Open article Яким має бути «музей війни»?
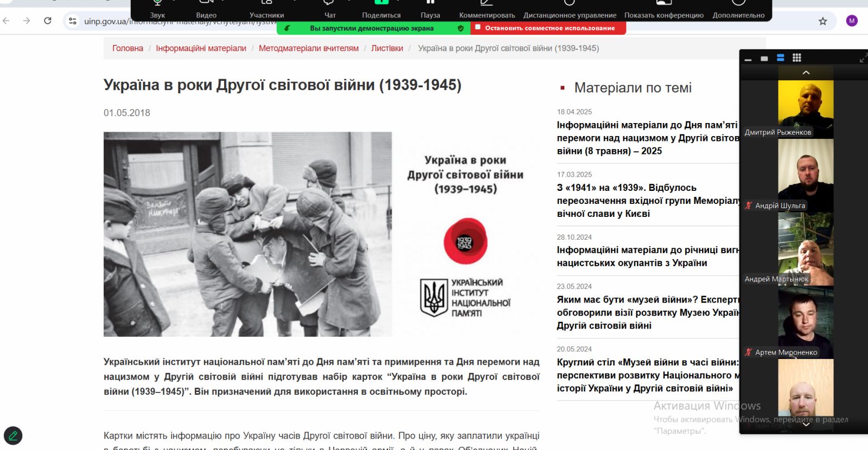Viewport: 868px width, 450px height. pos(648,313)
